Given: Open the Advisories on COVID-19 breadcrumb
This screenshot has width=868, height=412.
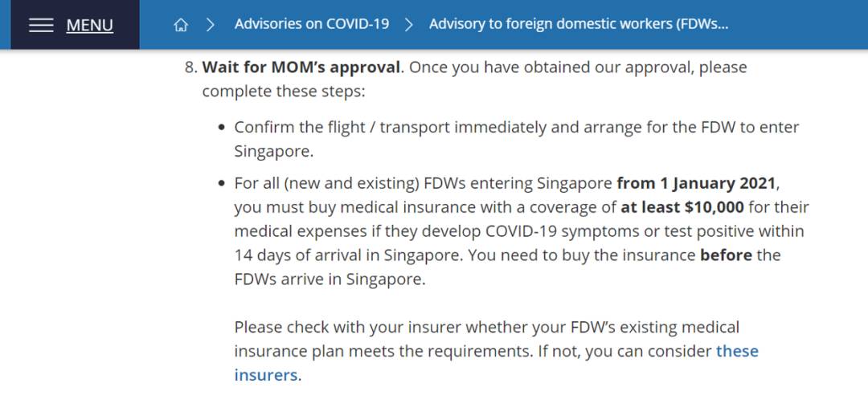Looking at the screenshot, I should [312, 24].
